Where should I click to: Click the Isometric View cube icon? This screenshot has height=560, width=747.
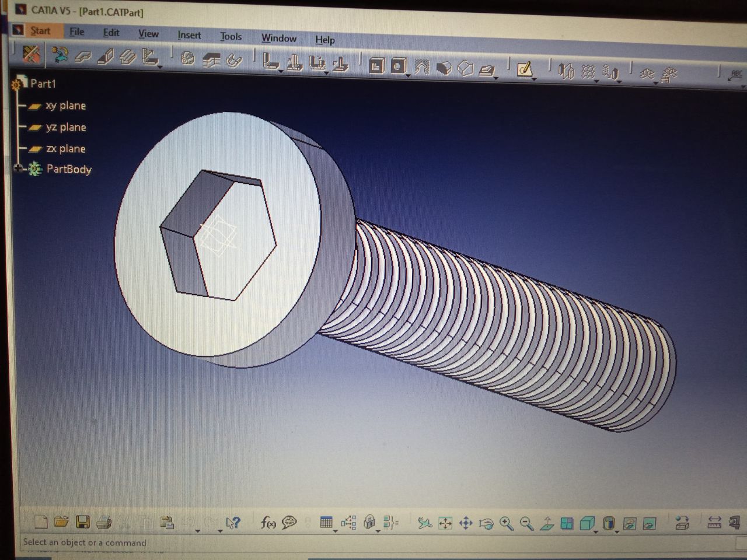[x=587, y=523]
